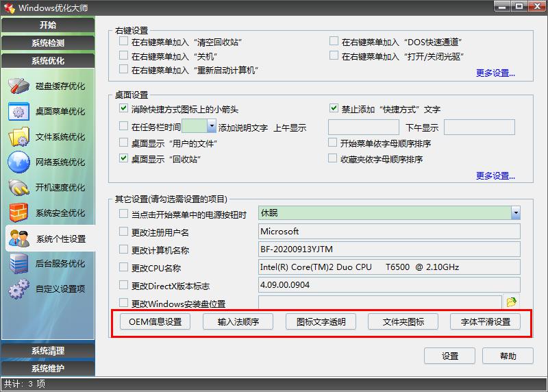Check '桌面显示用户的文件' option
This screenshot has height=392, width=548.
(x=124, y=143)
